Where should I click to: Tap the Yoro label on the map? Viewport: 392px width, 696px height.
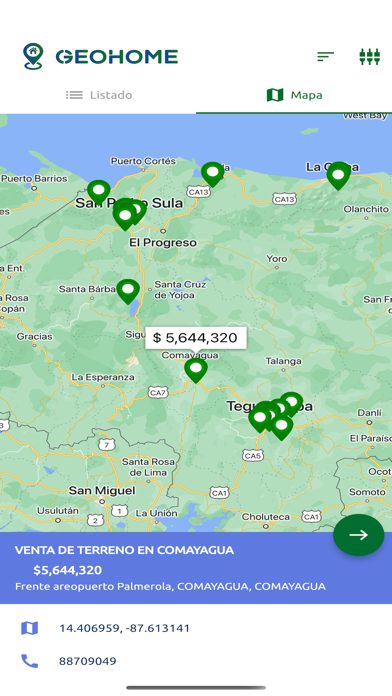click(x=277, y=258)
